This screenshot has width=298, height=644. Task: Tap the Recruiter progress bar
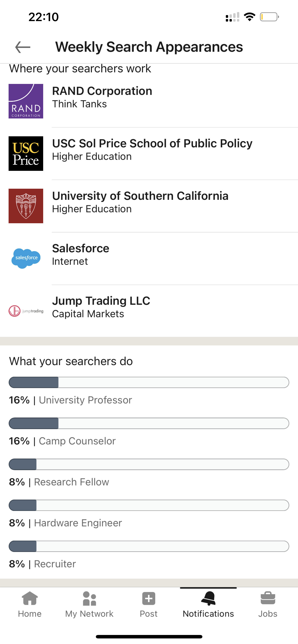coord(149,546)
